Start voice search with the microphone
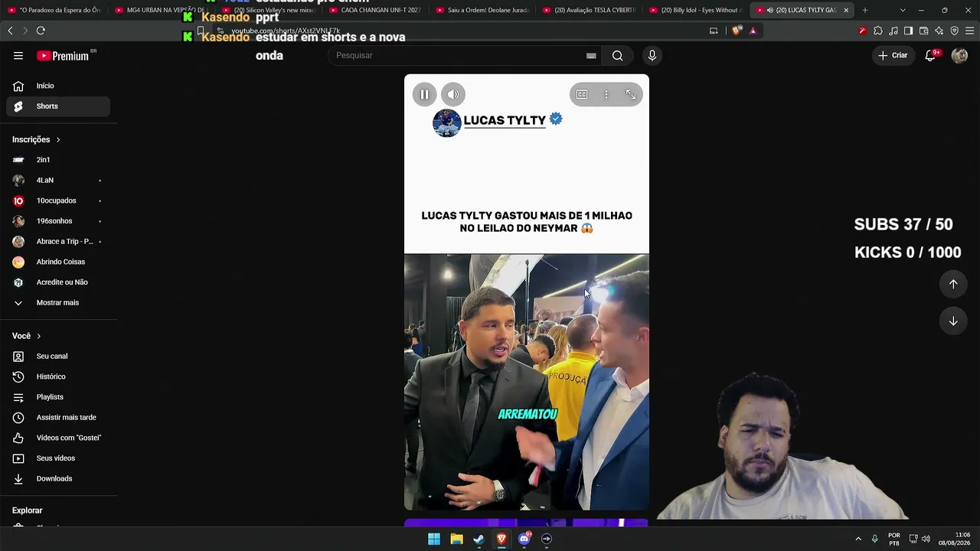Viewport: 980px width, 551px height. 652,56
